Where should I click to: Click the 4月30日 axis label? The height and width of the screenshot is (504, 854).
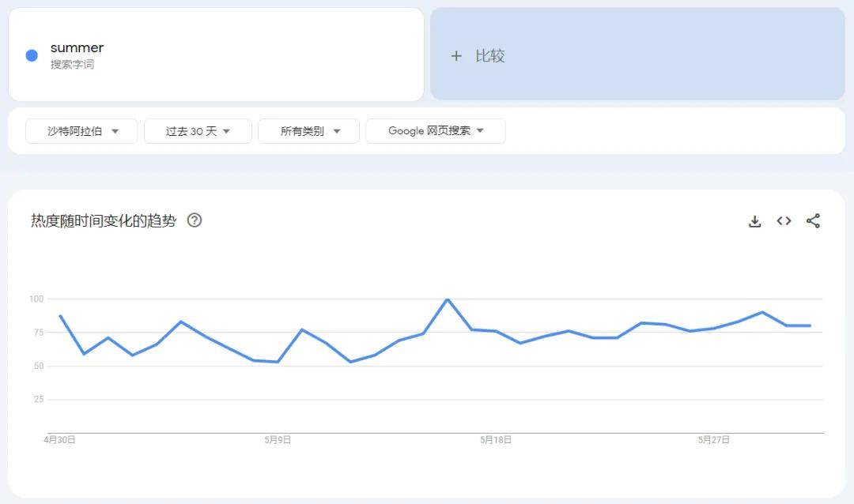(60, 440)
